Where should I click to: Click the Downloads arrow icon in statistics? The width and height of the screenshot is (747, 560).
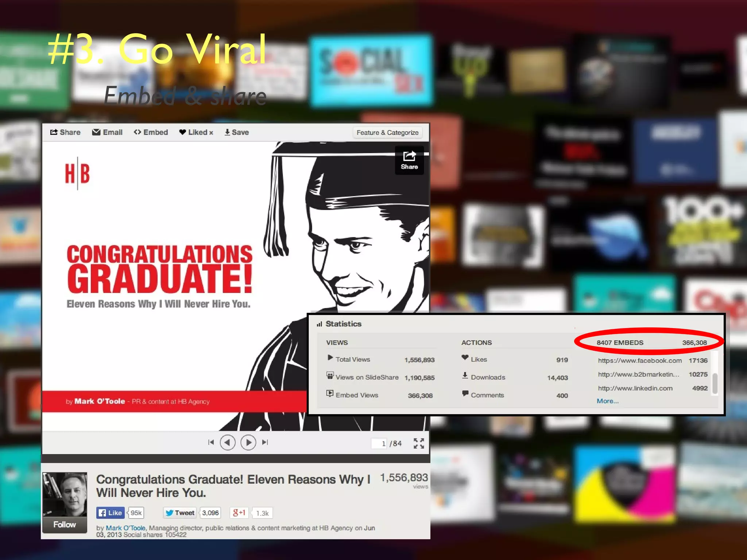pyautogui.click(x=465, y=376)
